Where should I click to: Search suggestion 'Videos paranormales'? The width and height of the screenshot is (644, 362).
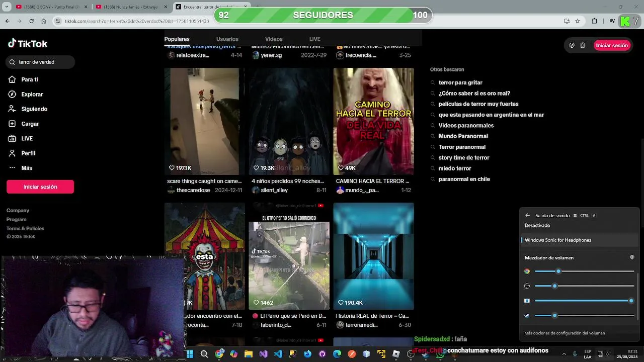(x=466, y=126)
